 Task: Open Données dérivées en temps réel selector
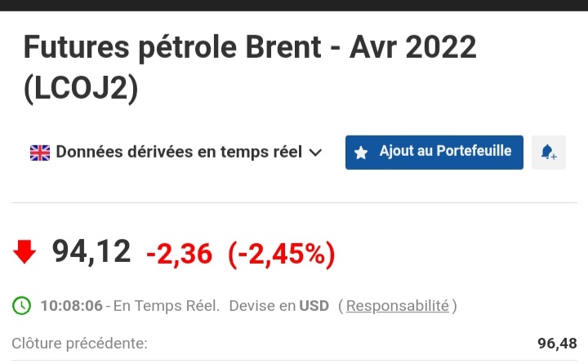(178, 153)
